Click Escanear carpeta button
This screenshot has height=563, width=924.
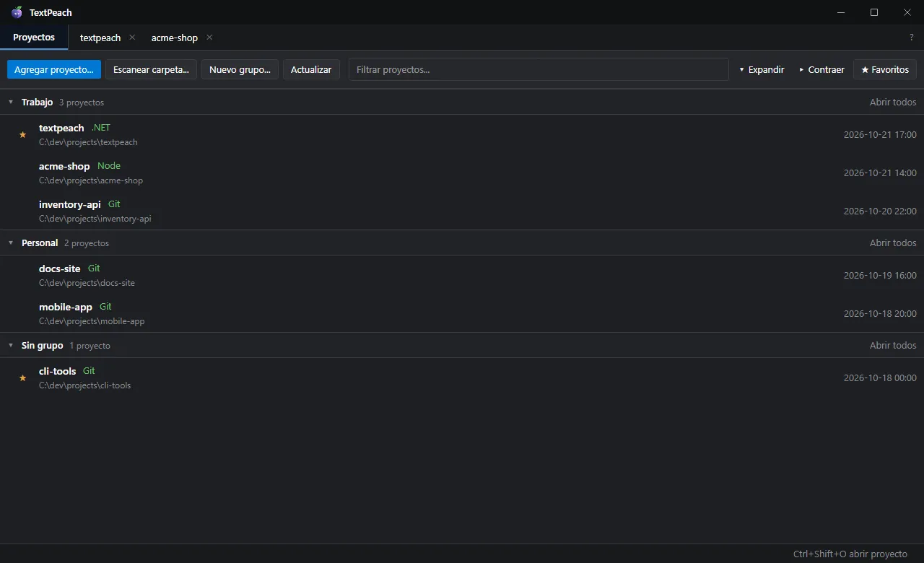click(x=151, y=69)
